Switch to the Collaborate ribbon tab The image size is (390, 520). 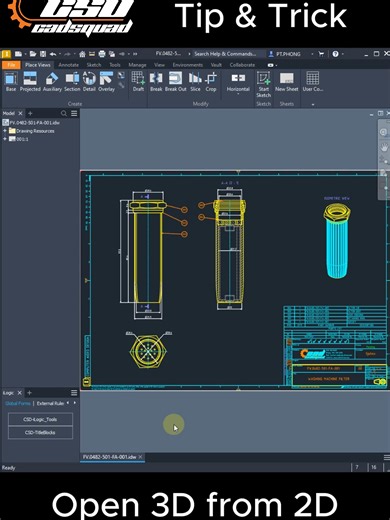[x=242, y=65]
